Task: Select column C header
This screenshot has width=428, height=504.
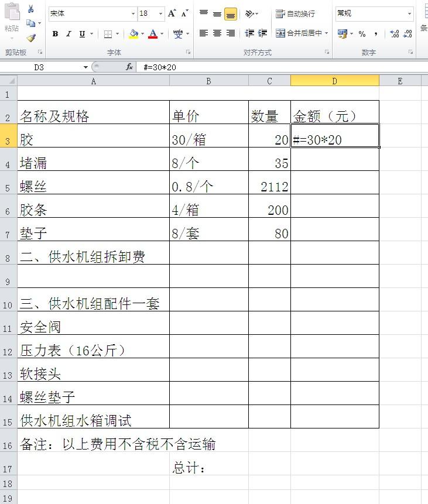Action: click(x=269, y=81)
